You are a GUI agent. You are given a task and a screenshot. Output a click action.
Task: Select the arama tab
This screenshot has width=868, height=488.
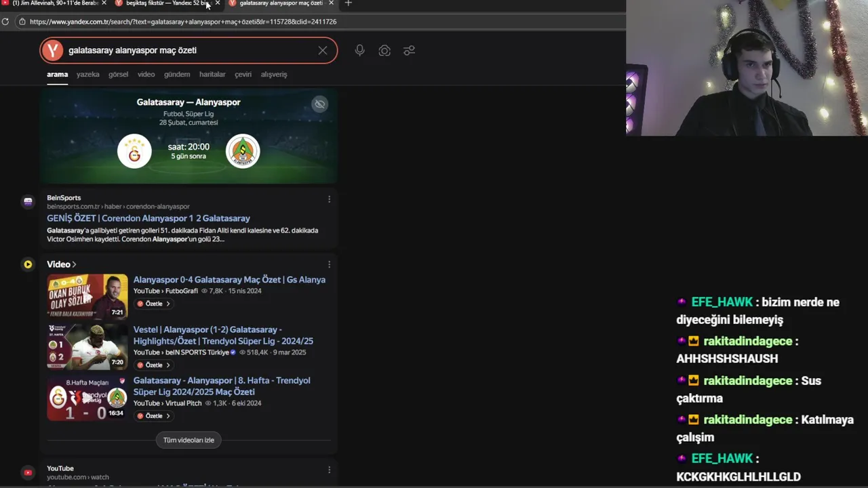(57, 75)
